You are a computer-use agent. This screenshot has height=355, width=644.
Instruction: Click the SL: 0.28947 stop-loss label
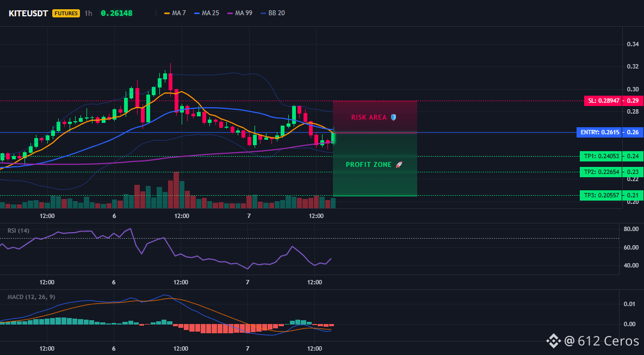click(603, 101)
